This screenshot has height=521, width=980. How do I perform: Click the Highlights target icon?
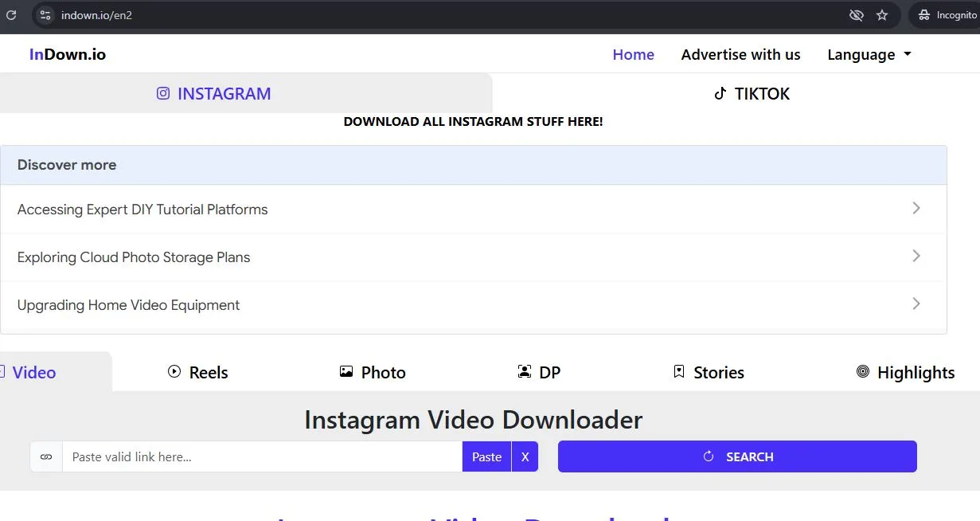[863, 371]
